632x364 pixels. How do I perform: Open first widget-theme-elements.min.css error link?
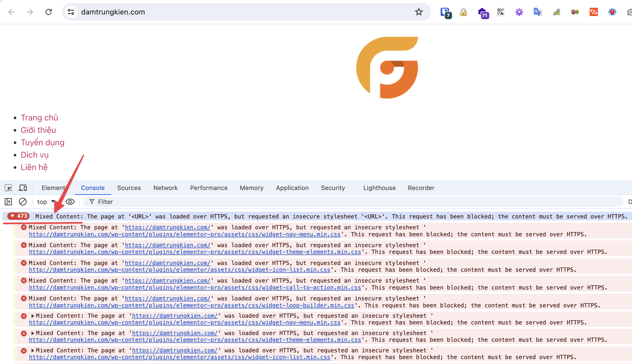pos(195,252)
